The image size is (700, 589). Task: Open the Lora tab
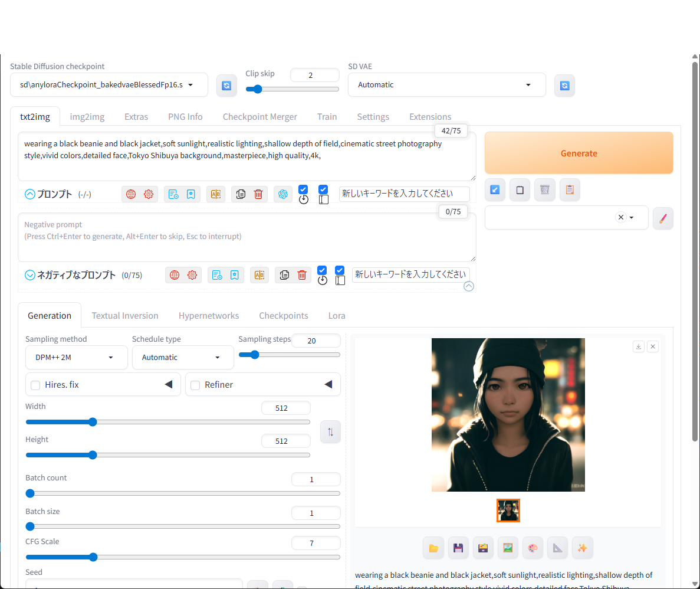click(337, 316)
